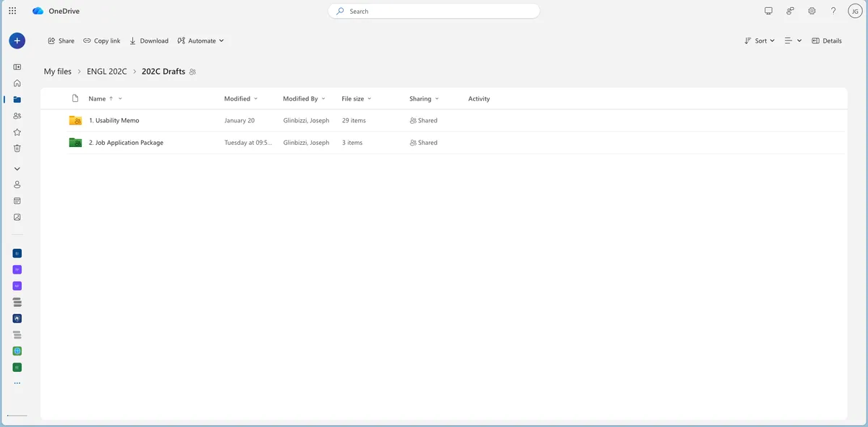Open Help via the question mark icon

(833, 11)
